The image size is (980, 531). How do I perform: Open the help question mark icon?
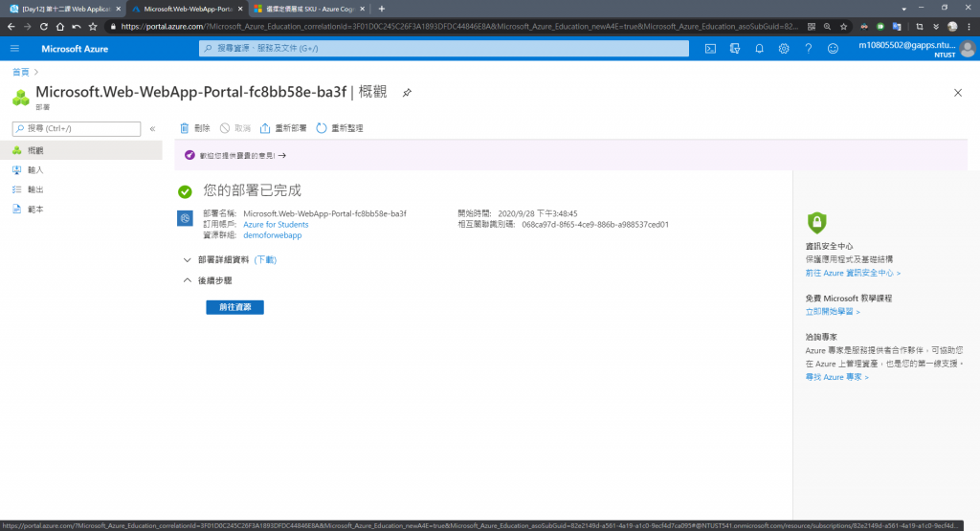coord(808,48)
